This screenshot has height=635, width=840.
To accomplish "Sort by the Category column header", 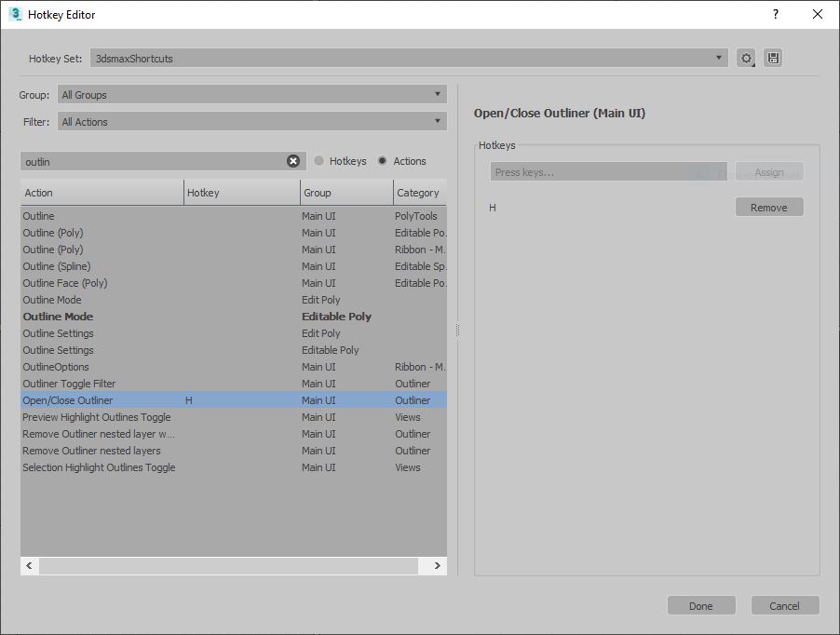I will tap(420, 193).
